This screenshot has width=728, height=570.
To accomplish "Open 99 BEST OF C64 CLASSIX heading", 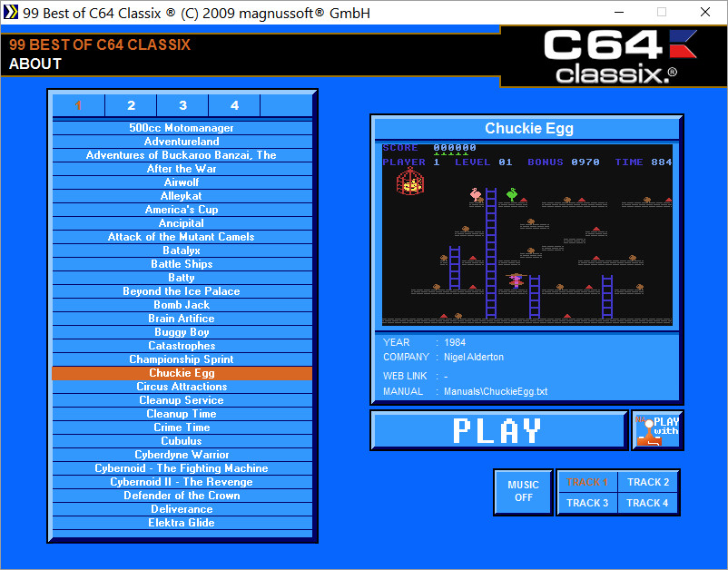I will coord(100,44).
